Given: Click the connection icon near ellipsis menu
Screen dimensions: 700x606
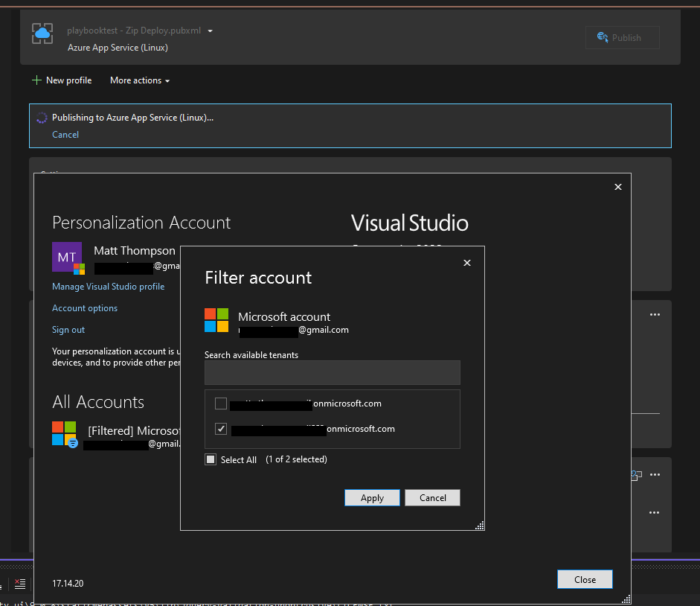Looking at the screenshot, I should point(637,475).
